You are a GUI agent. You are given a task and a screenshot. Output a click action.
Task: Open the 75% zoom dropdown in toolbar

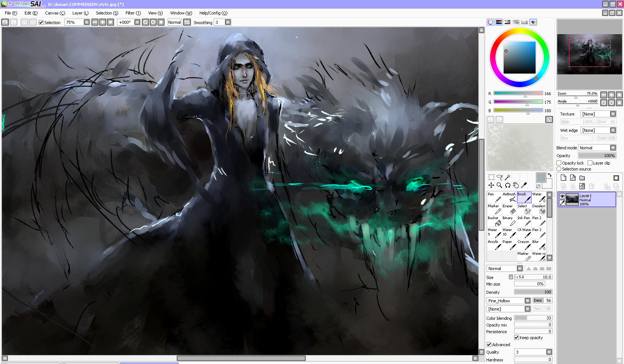click(x=87, y=22)
